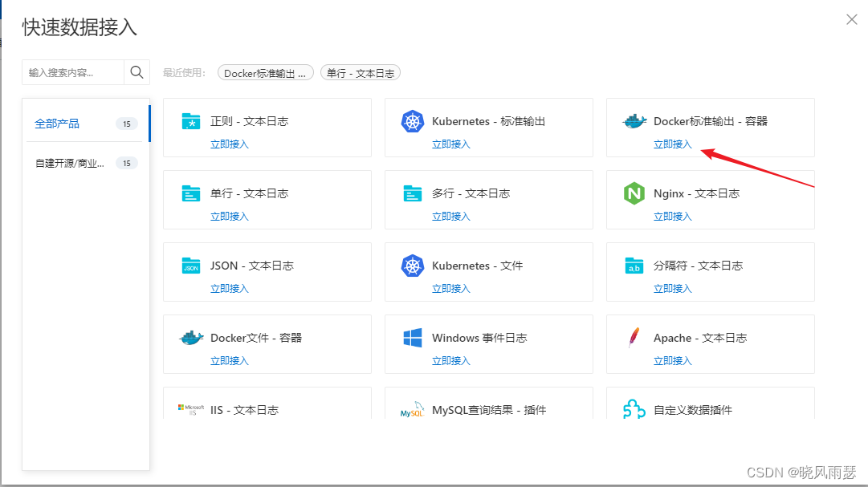Click the Microsoft IIS icon
This screenshot has width=868, height=487.
[191, 408]
